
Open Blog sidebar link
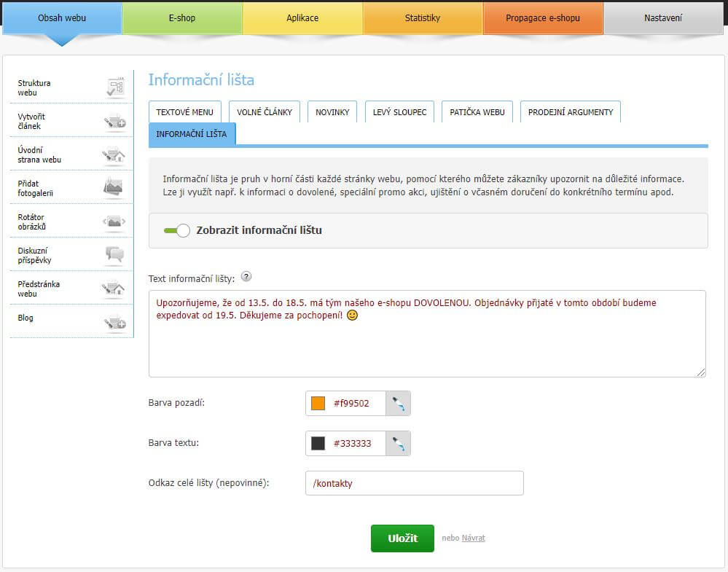coord(26,318)
